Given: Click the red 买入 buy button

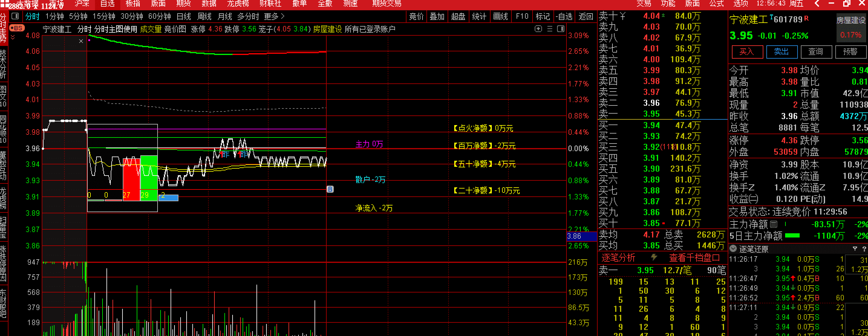Looking at the screenshot, I should pyautogui.click(x=747, y=52).
